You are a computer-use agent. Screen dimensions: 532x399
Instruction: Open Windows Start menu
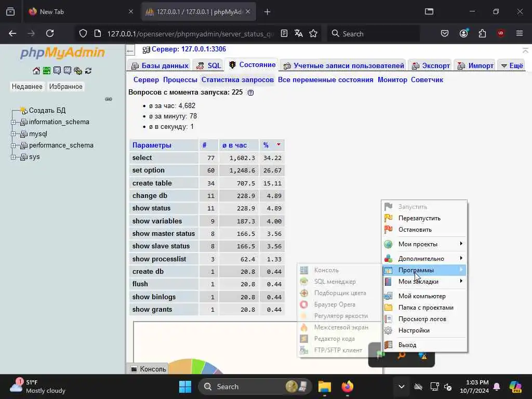point(185,387)
